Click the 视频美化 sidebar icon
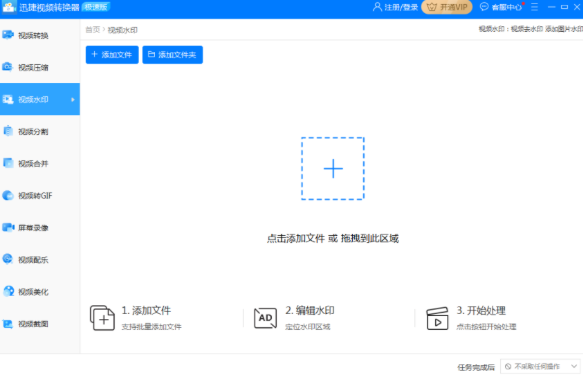588x377 pixels. [x=8, y=291]
